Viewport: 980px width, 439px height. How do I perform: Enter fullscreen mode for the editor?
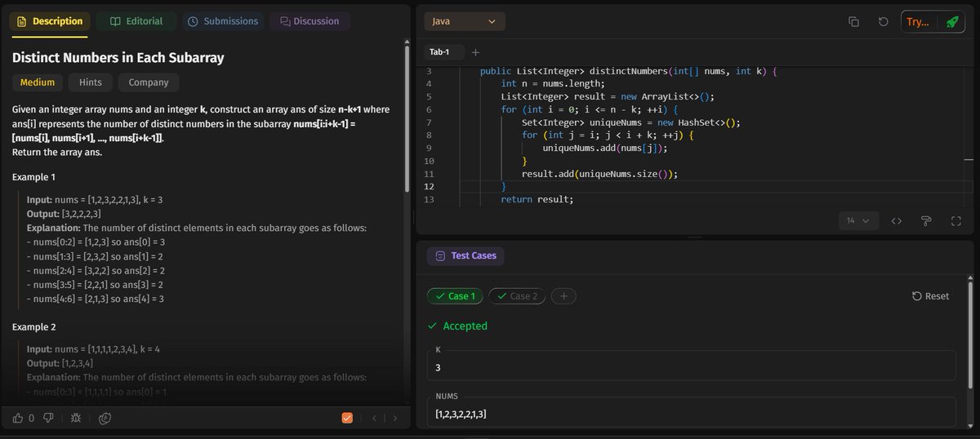956,220
